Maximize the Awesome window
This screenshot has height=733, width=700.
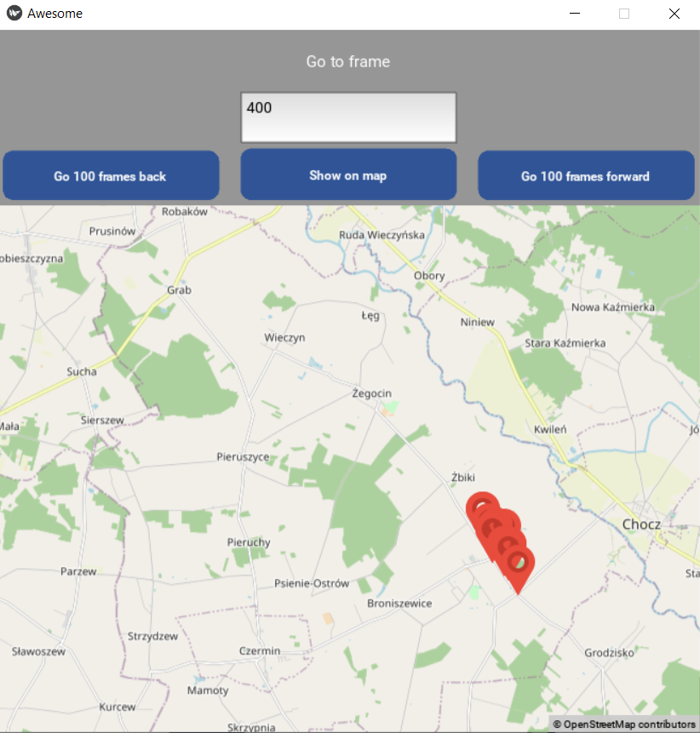623,14
